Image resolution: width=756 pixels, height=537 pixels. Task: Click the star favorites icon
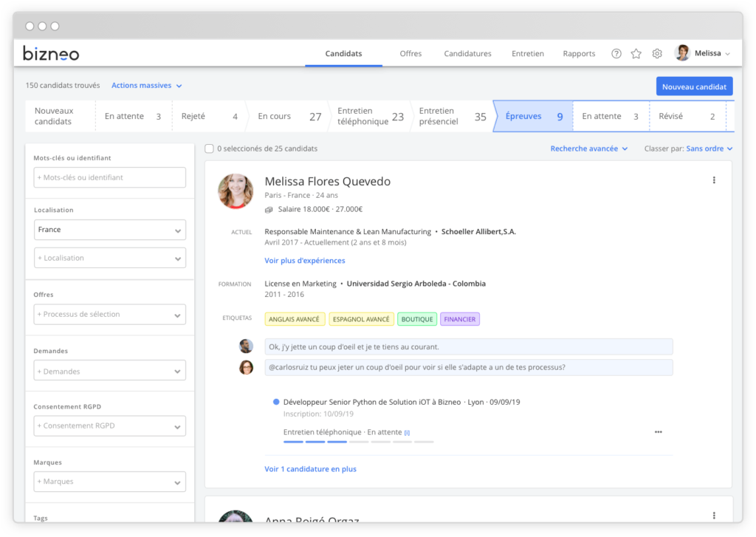[636, 53]
